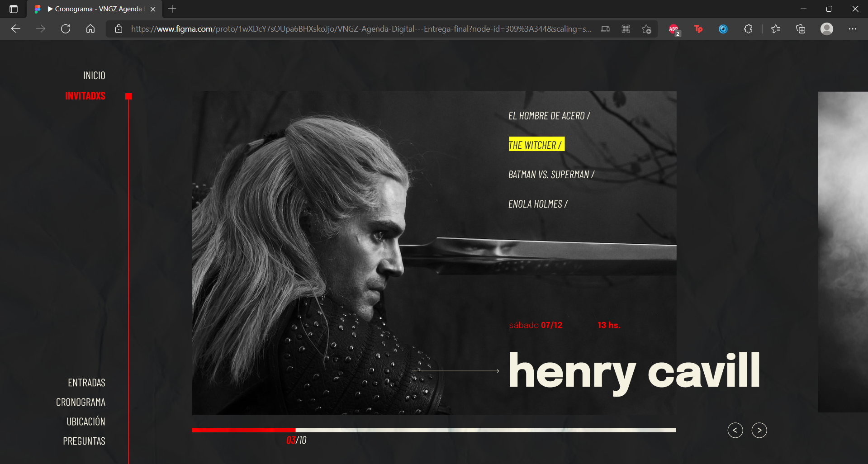Open the QR/grid icon in address bar

(626, 29)
